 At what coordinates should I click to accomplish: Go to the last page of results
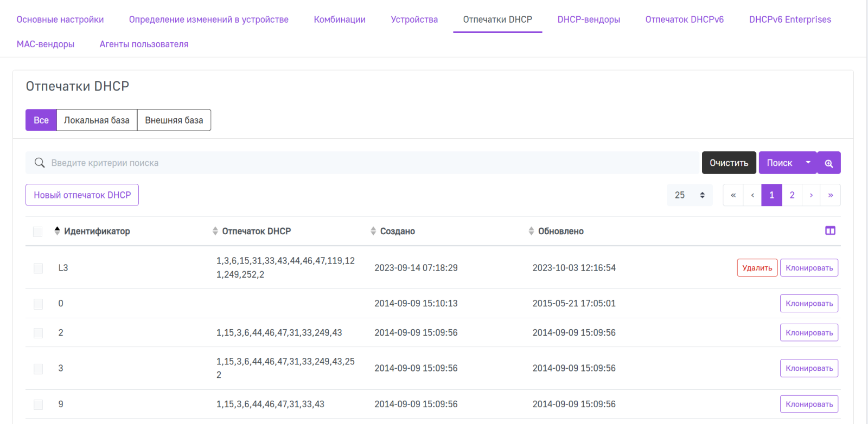pos(830,195)
